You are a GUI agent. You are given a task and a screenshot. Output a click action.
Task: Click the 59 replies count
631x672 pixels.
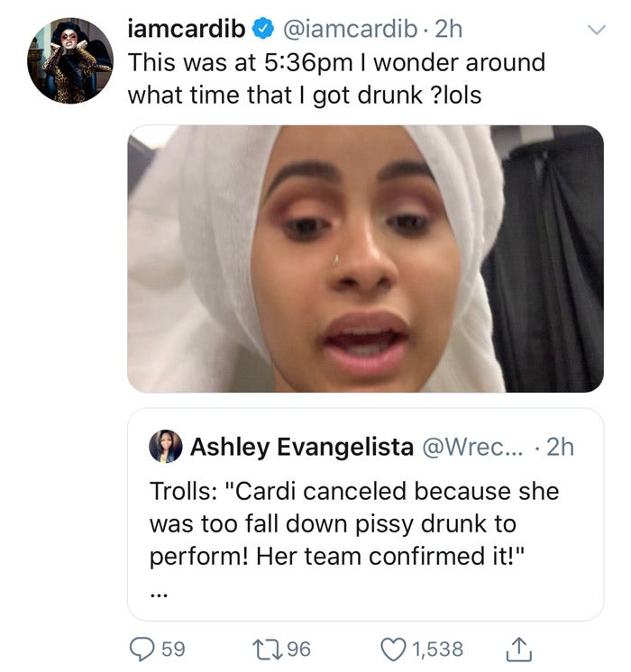tap(173, 649)
